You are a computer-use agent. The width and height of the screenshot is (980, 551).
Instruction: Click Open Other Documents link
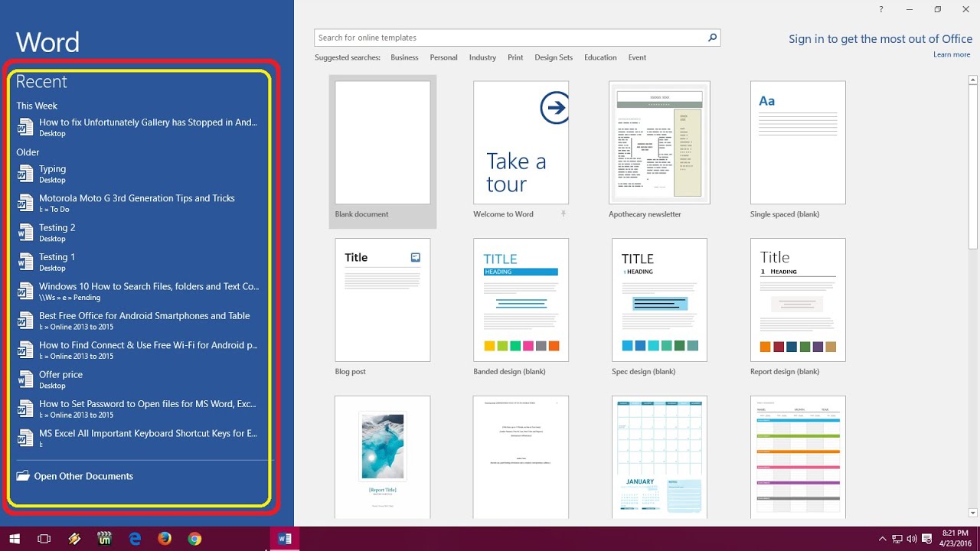(83, 476)
